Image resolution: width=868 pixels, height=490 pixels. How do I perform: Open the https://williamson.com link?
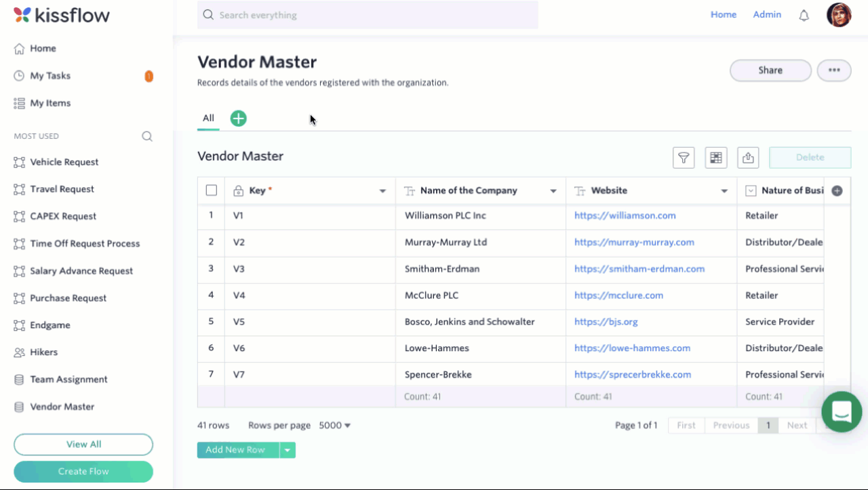625,216
